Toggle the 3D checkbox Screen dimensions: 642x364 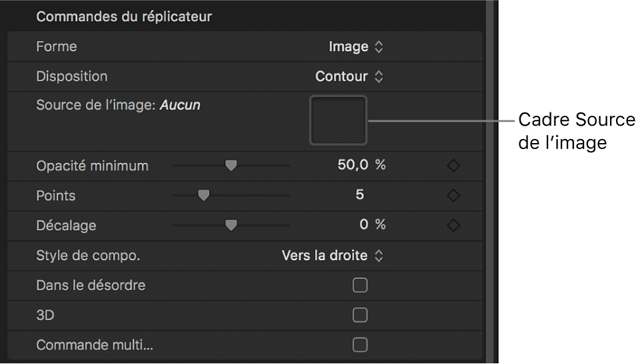[360, 315]
